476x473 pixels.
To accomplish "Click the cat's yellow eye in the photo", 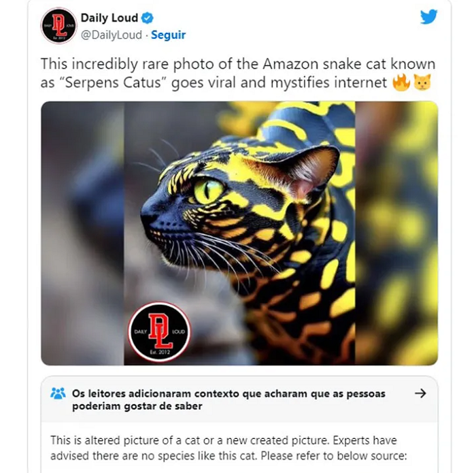I will point(208,191).
